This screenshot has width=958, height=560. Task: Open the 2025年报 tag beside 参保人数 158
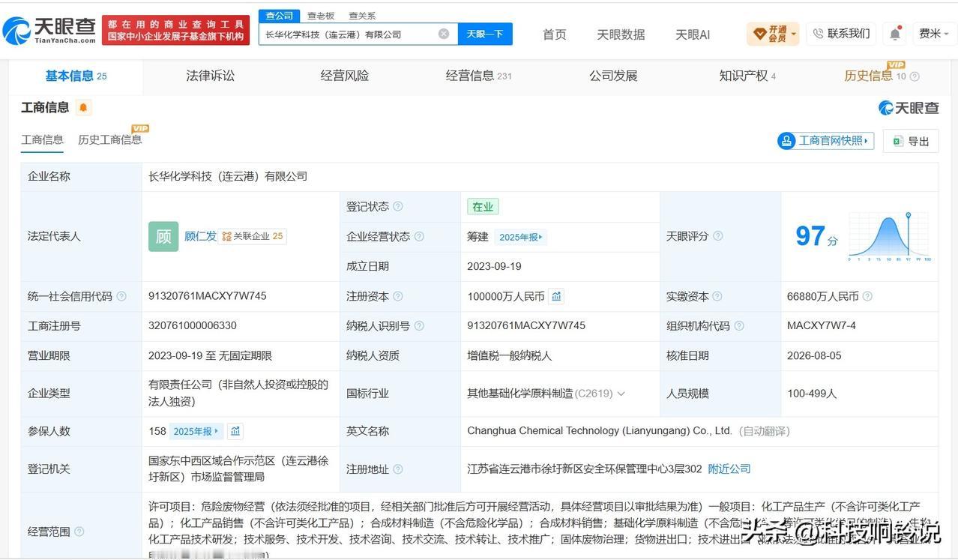[x=196, y=431]
